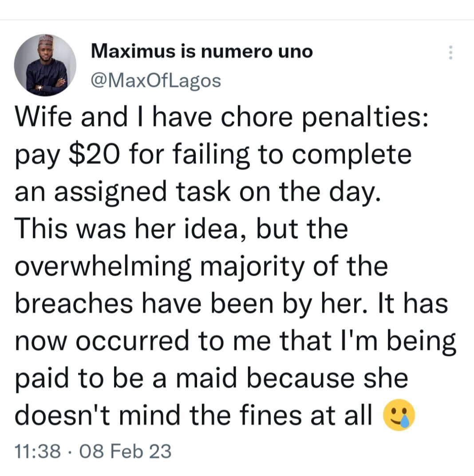This screenshot has width=474, height=476.
Task: Select the '$20' amount in the tweet
Action: (x=94, y=154)
